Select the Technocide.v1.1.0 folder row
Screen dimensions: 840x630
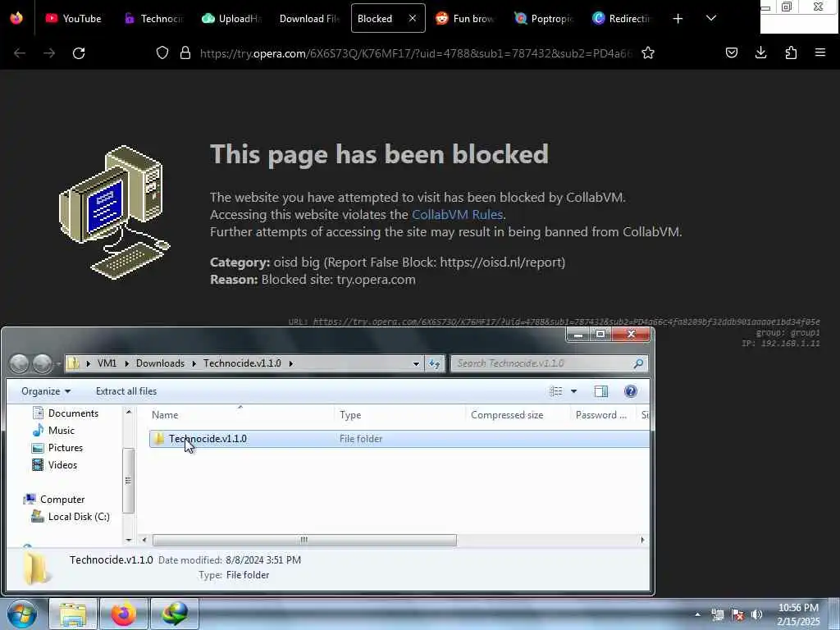[399, 439]
